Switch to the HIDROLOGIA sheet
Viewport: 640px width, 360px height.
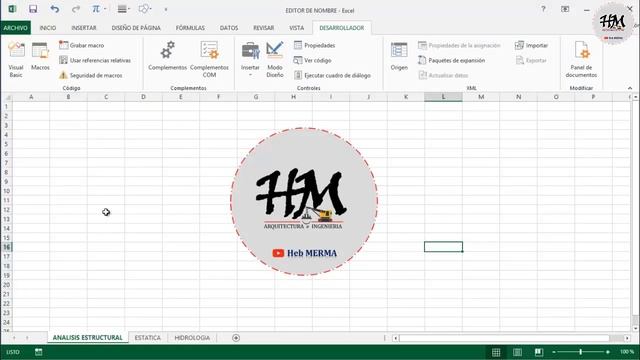(192, 338)
